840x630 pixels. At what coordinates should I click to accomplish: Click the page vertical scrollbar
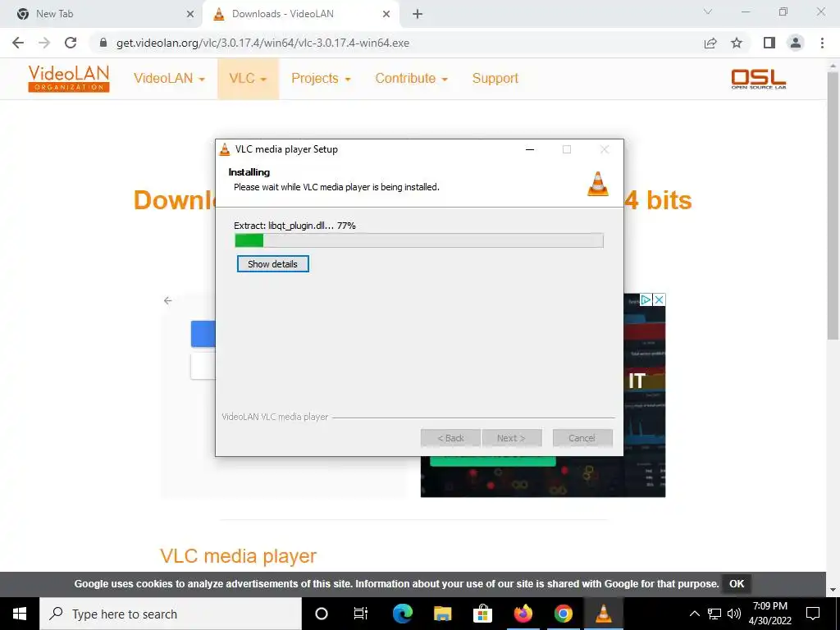[x=833, y=204]
